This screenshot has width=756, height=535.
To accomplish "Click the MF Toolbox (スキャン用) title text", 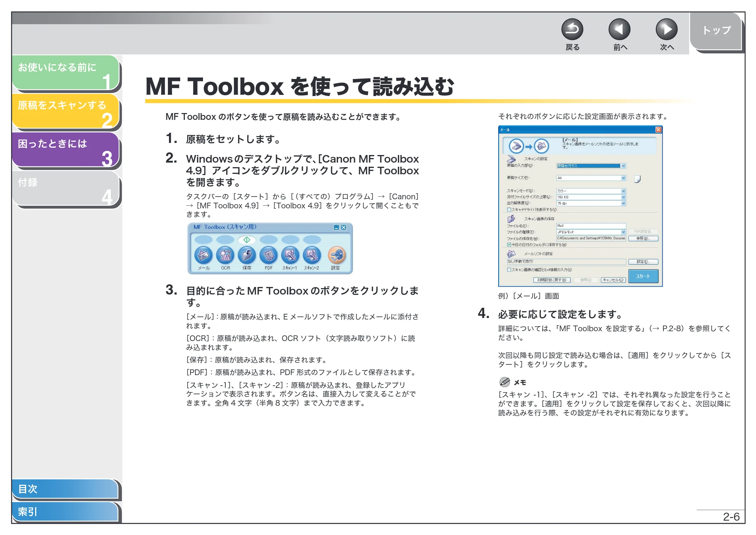I will (225, 227).
